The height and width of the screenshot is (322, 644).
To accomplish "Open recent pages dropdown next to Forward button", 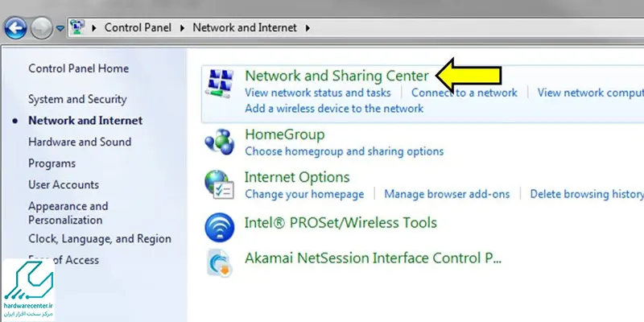I will [x=60, y=28].
